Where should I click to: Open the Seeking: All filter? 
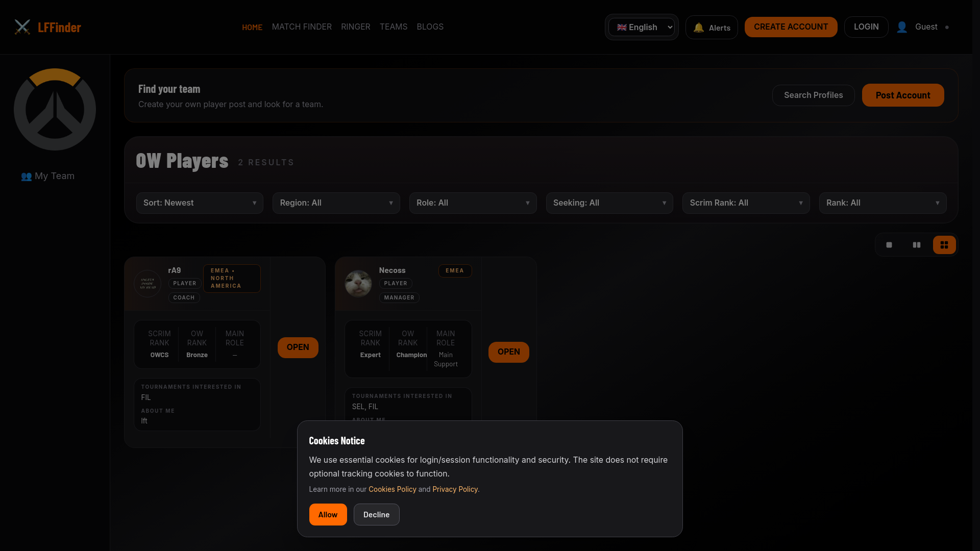point(609,203)
